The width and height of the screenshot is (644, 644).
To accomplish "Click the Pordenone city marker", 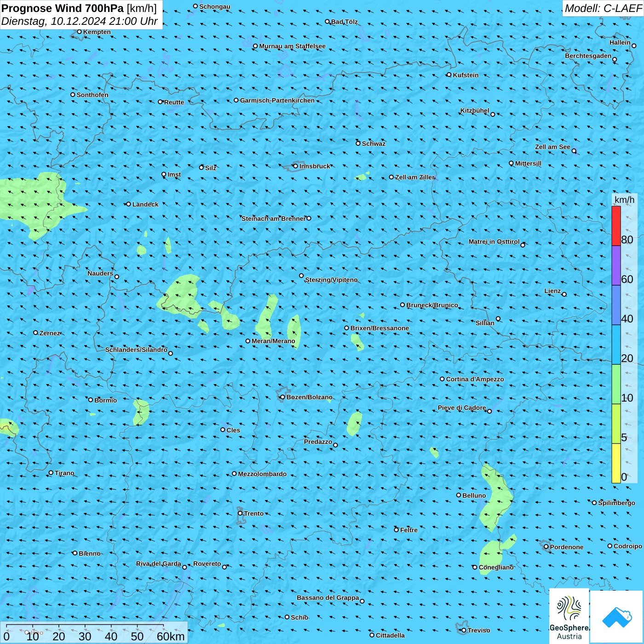I will point(546,546).
